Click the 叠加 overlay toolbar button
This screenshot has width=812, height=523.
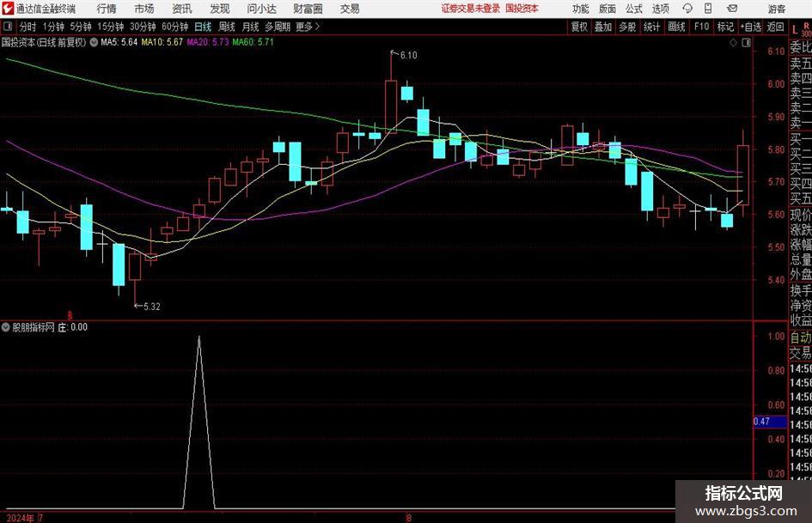(x=603, y=27)
